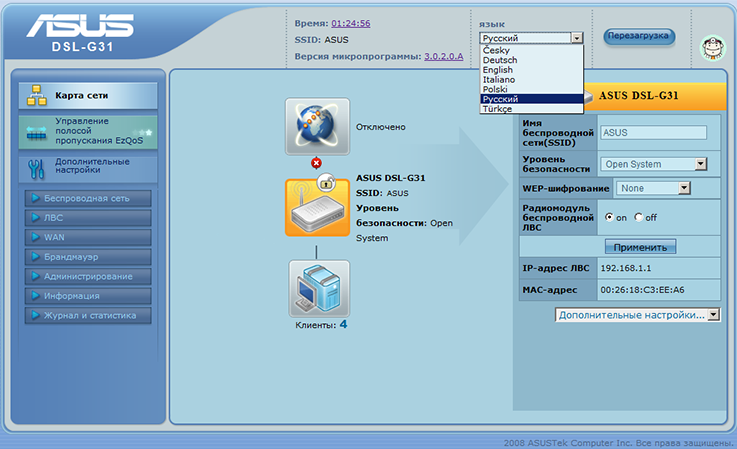Expand the Информация menu
The width and height of the screenshot is (737, 449).
(88, 296)
